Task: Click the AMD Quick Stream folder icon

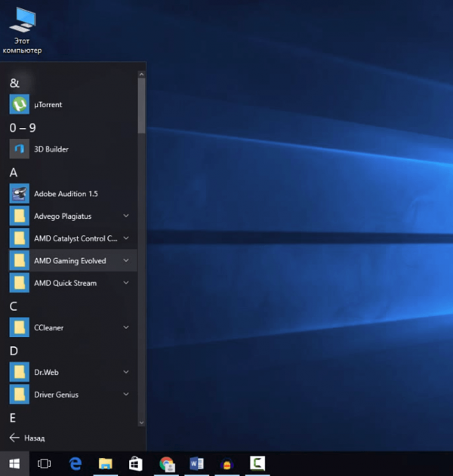Action: [x=20, y=283]
